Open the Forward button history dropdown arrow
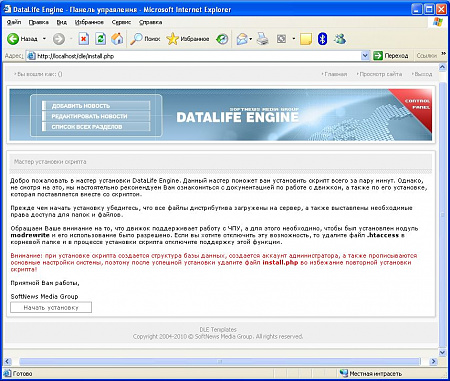Viewport: 450px width, 381px height. pyautogui.click(x=71, y=39)
